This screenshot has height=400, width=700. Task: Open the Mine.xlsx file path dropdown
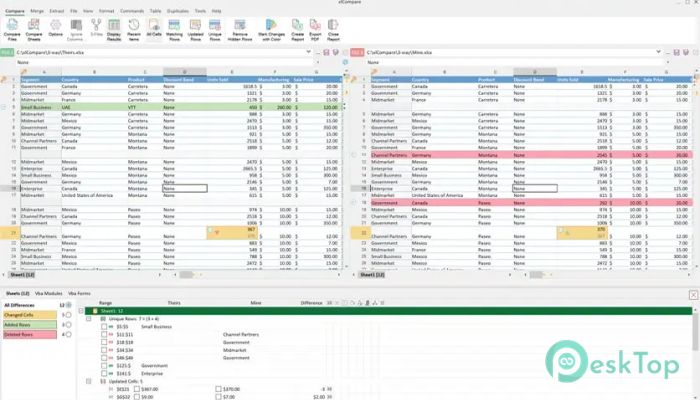tap(658, 52)
